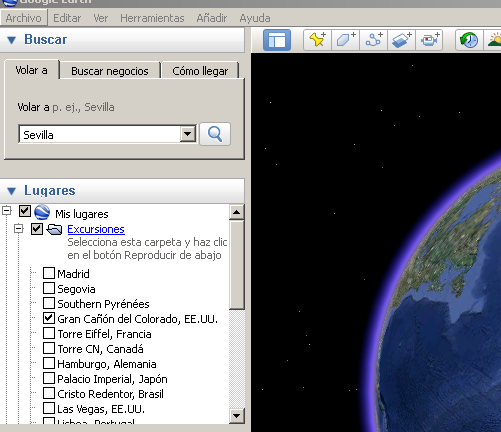Show historical imagery clock icon
The height and width of the screenshot is (432, 501).
point(469,40)
